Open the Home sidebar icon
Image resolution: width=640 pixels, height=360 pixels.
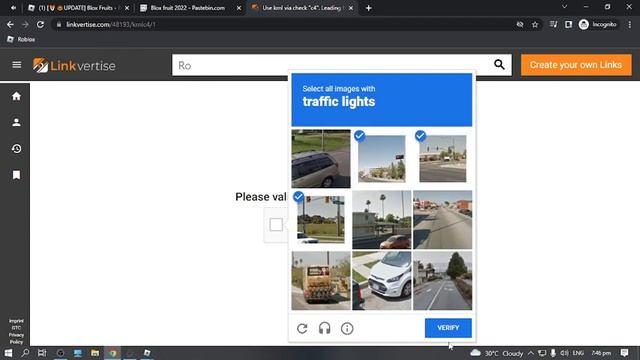pyautogui.click(x=16, y=96)
